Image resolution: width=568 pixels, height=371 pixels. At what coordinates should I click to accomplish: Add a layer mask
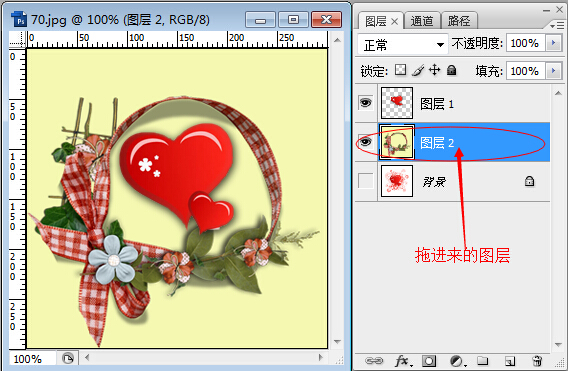pos(429,361)
